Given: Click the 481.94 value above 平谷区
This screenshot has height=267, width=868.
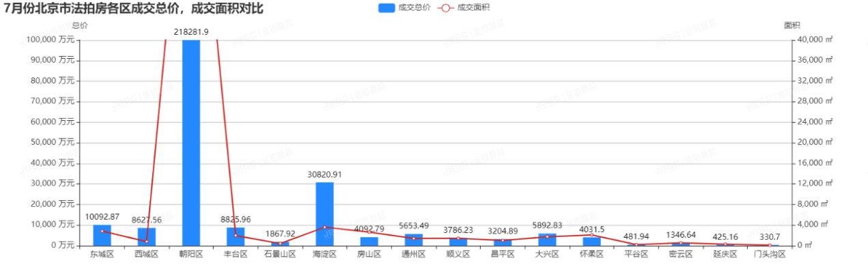Looking at the screenshot, I should coord(636,237).
